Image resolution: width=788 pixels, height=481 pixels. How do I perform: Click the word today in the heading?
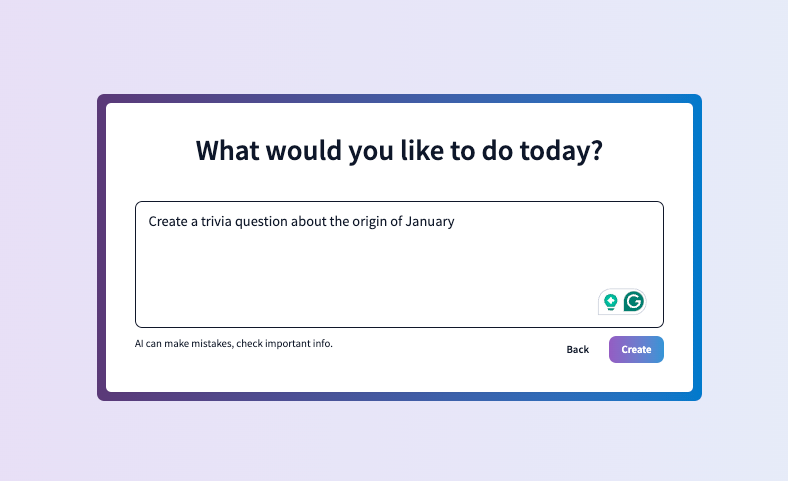(556, 151)
